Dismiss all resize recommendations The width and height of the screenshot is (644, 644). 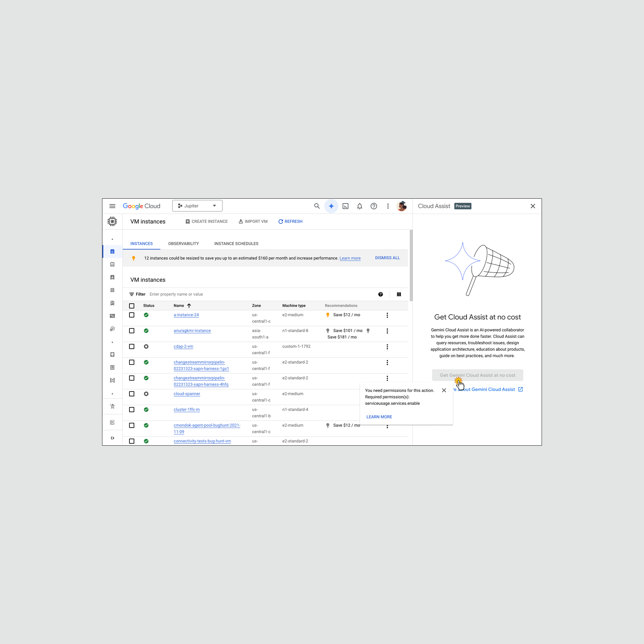(387, 258)
